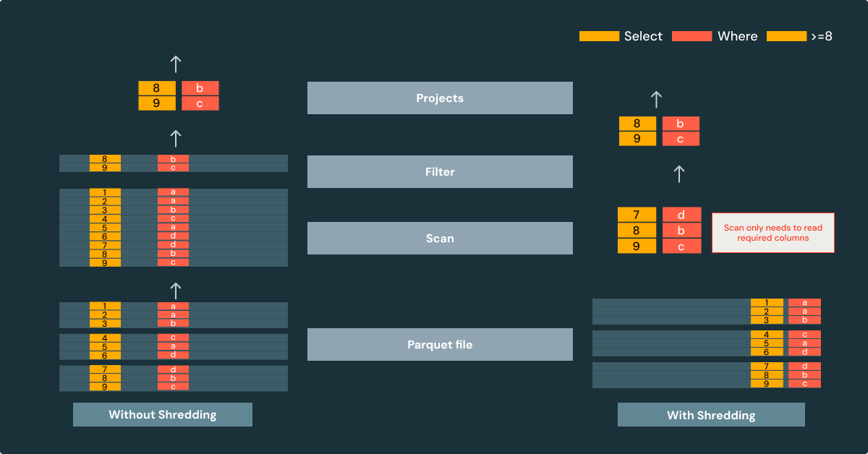Open the With Shredding label

coord(711,415)
